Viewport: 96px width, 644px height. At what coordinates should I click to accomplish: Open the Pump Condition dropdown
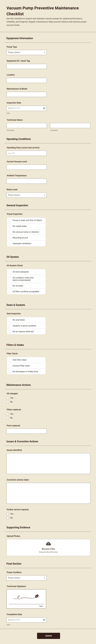tap(27, 578)
